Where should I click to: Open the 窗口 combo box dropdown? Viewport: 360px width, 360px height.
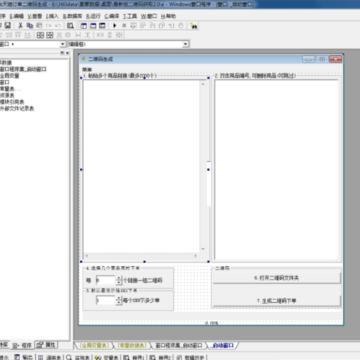coord(63,44)
